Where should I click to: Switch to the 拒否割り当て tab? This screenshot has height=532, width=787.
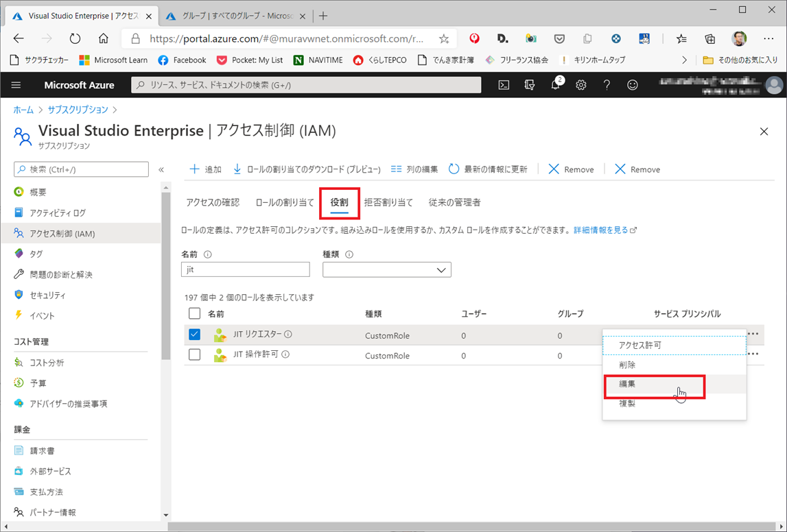pyautogui.click(x=388, y=202)
